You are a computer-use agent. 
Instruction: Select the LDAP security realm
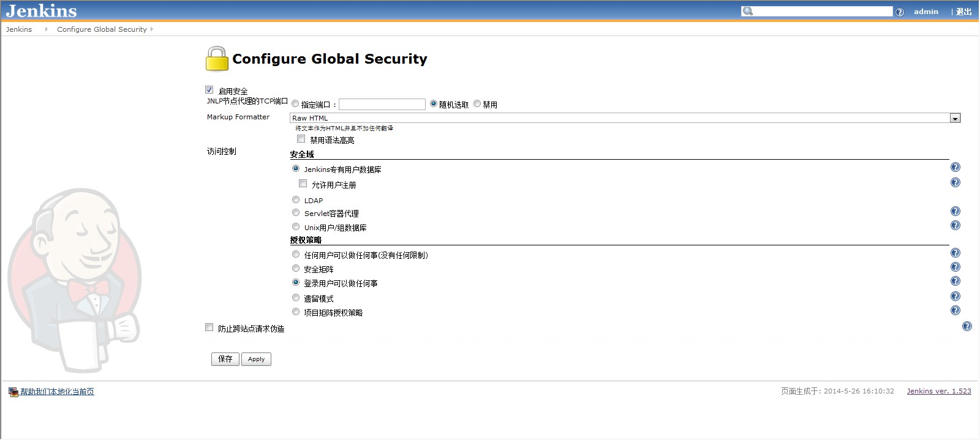pyautogui.click(x=296, y=199)
